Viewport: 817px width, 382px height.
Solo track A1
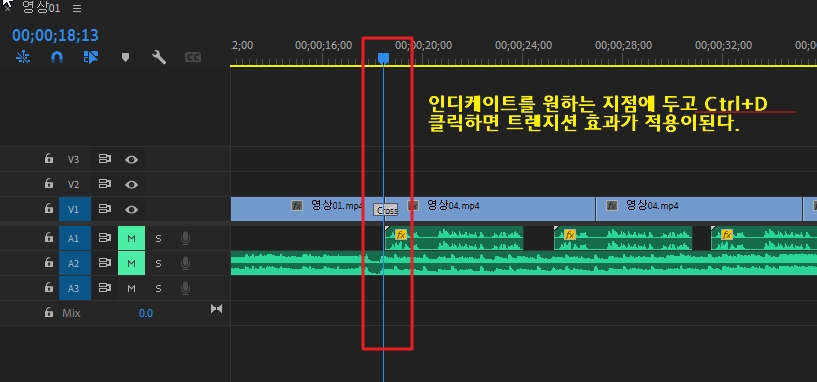158,239
